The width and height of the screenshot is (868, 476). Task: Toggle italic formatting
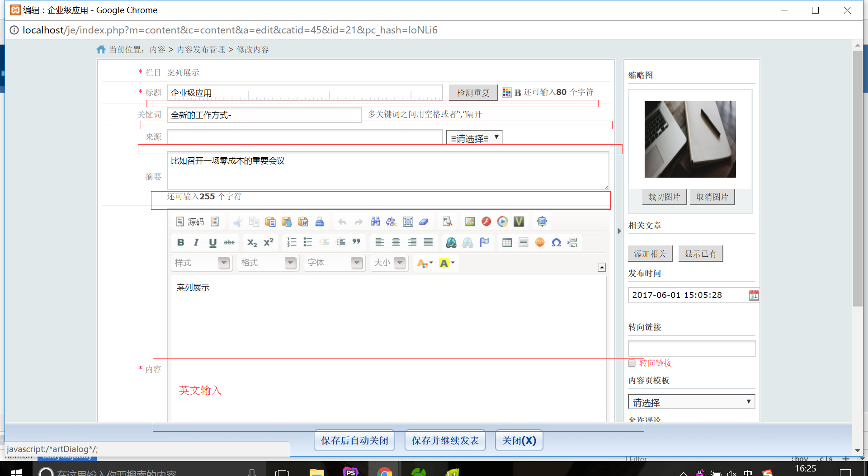pos(197,242)
